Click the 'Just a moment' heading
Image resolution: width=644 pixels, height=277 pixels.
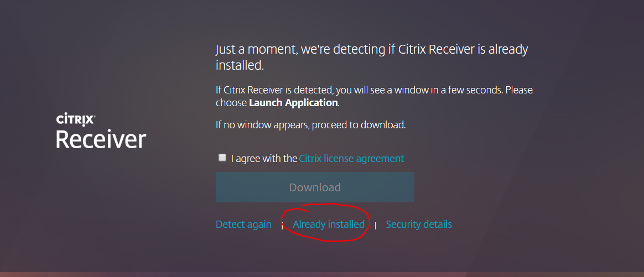click(372, 57)
